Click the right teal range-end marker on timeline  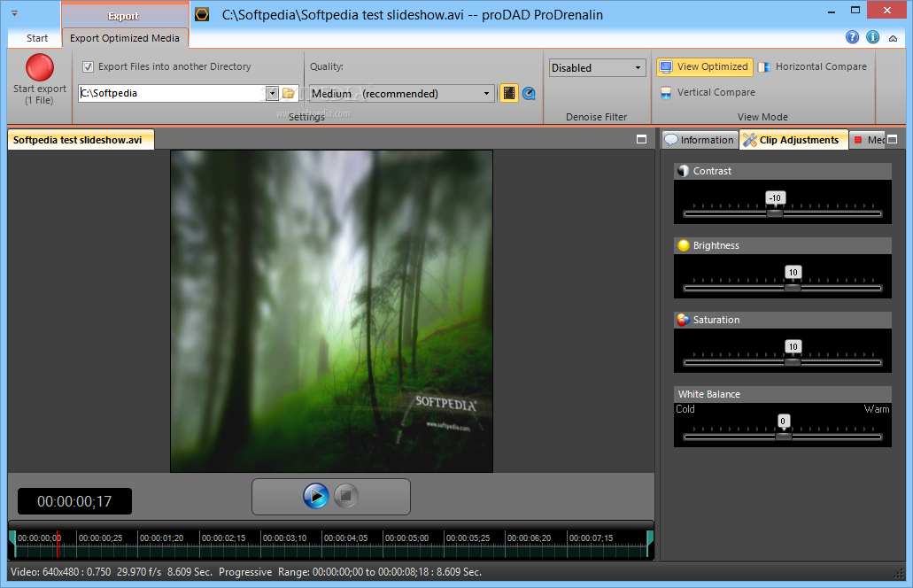point(650,544)
